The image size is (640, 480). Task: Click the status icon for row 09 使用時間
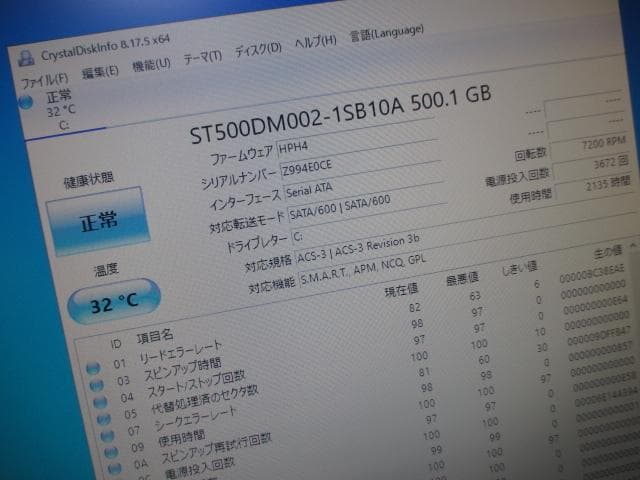tap(111, 451)
